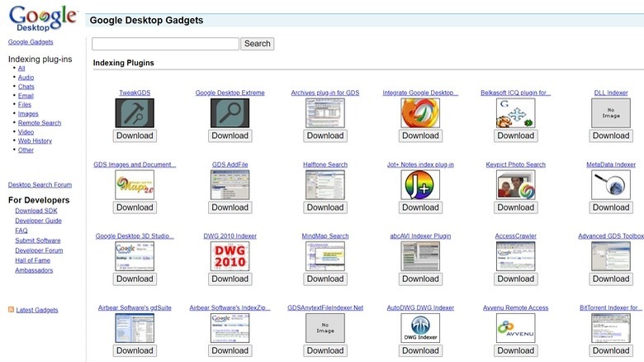Click the Keypict Photo Search thumbnail
Viewport: 644px width, 362px height.
(516, 184)
